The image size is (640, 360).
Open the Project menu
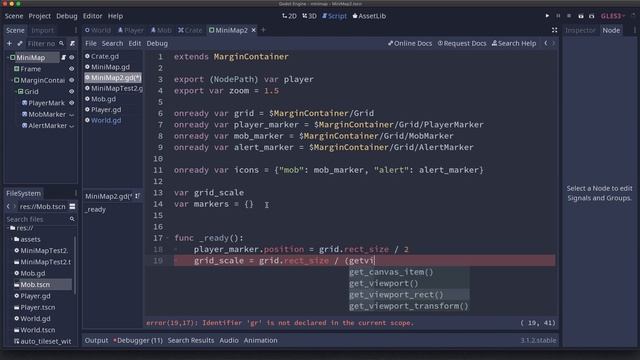tap(40, 16)
